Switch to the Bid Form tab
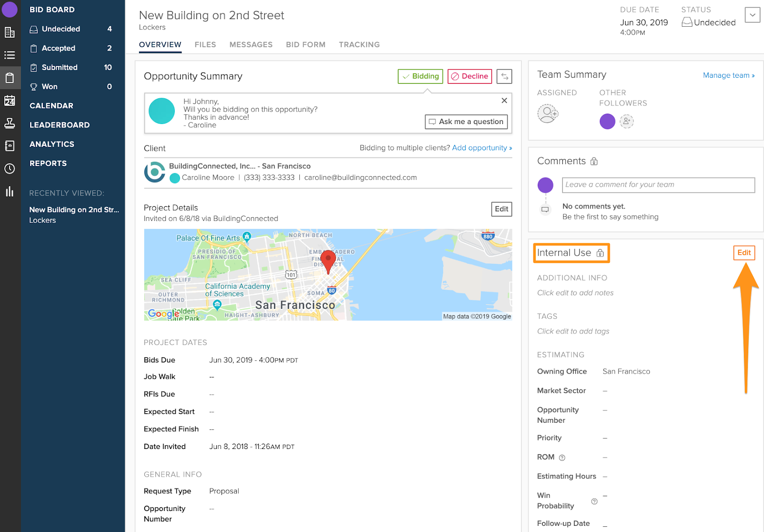764x532 pixels. [306, 44]
